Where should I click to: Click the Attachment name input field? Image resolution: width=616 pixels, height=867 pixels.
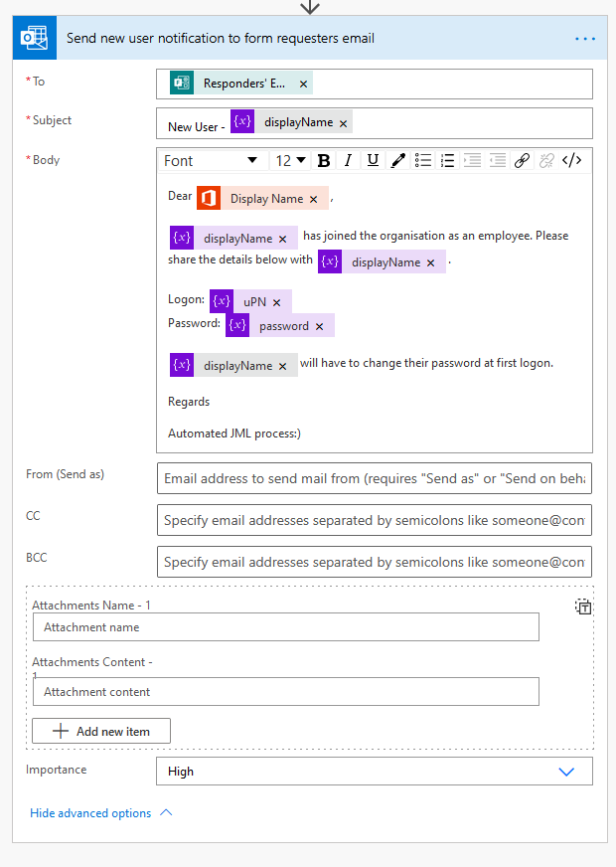click(x=285, y=627)
